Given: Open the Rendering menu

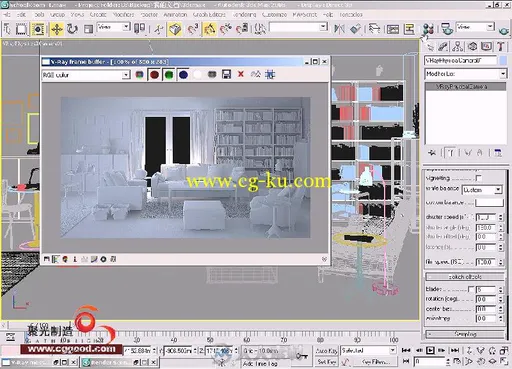Looking at the screenshot, I should 245,15.
